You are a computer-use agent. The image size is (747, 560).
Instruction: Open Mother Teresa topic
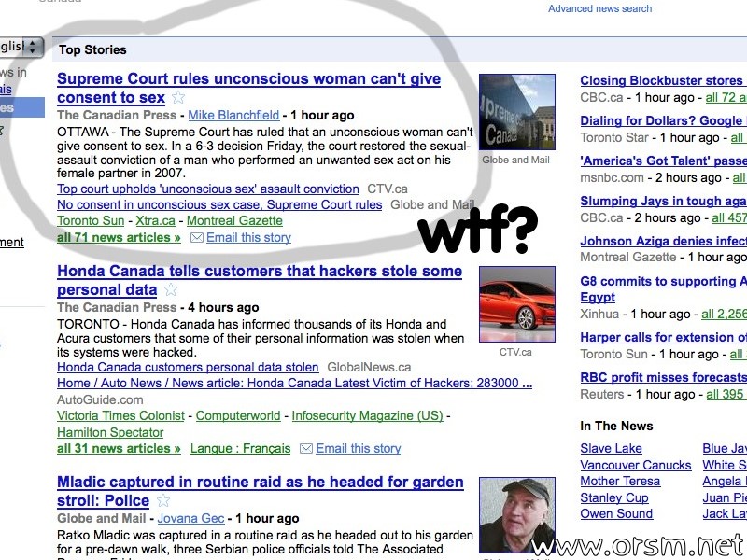[620, 482]
